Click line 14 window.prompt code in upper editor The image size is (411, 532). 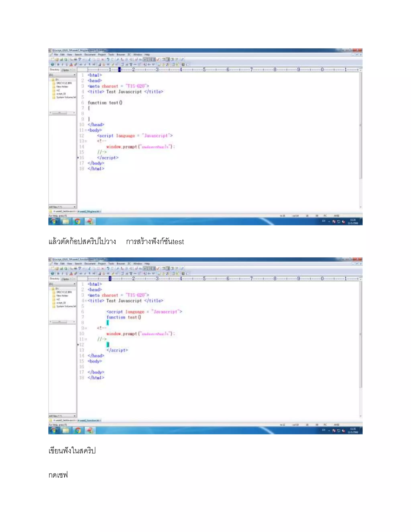(140, 147)
